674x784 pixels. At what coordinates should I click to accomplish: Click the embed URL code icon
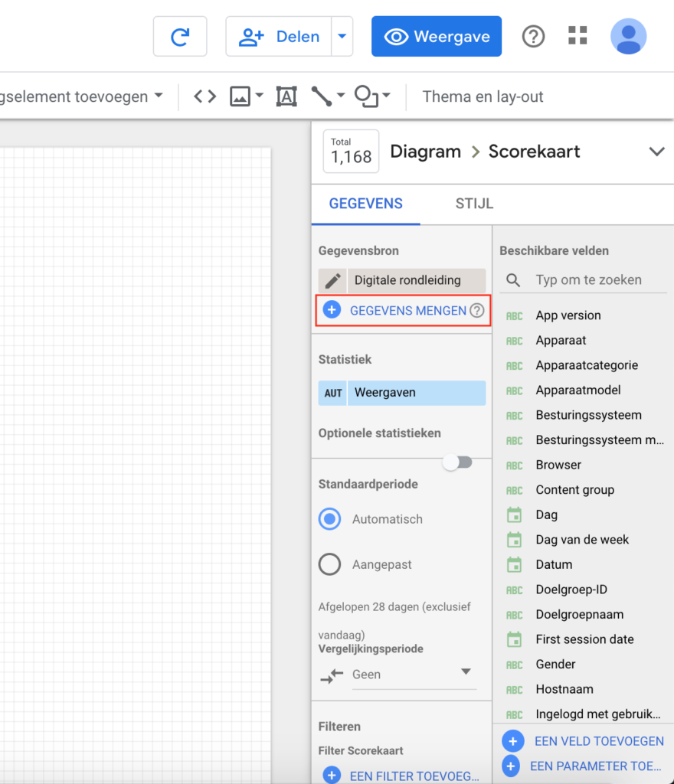pos(204,96)
